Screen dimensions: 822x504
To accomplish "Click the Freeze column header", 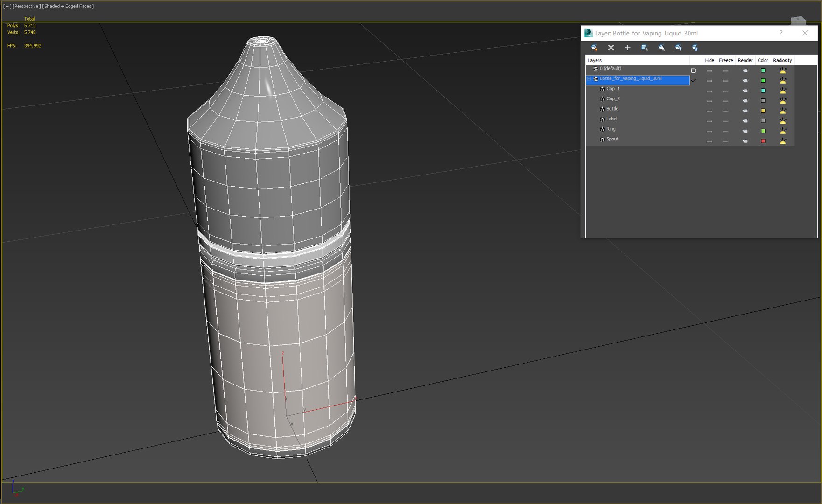I will coord(726,60).
